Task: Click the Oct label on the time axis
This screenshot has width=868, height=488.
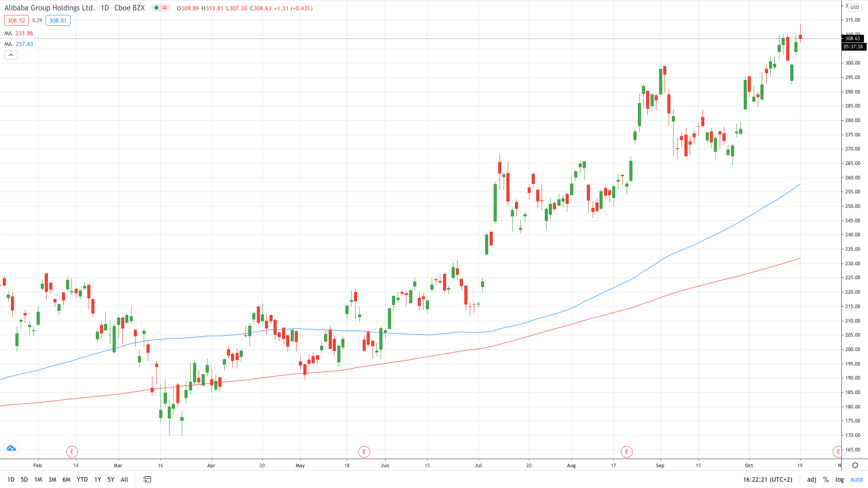Action: coord(749,465)
